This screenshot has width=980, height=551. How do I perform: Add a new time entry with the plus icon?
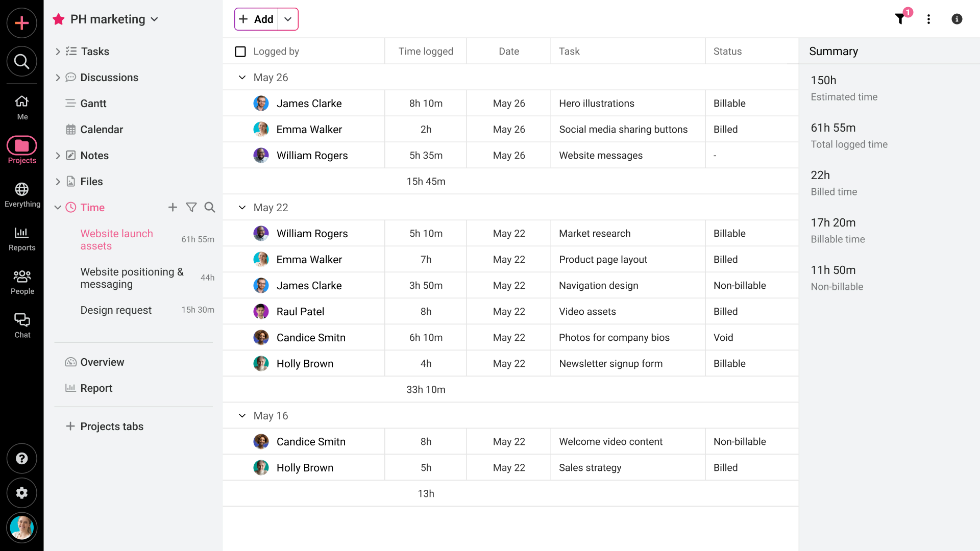[173, 207]
